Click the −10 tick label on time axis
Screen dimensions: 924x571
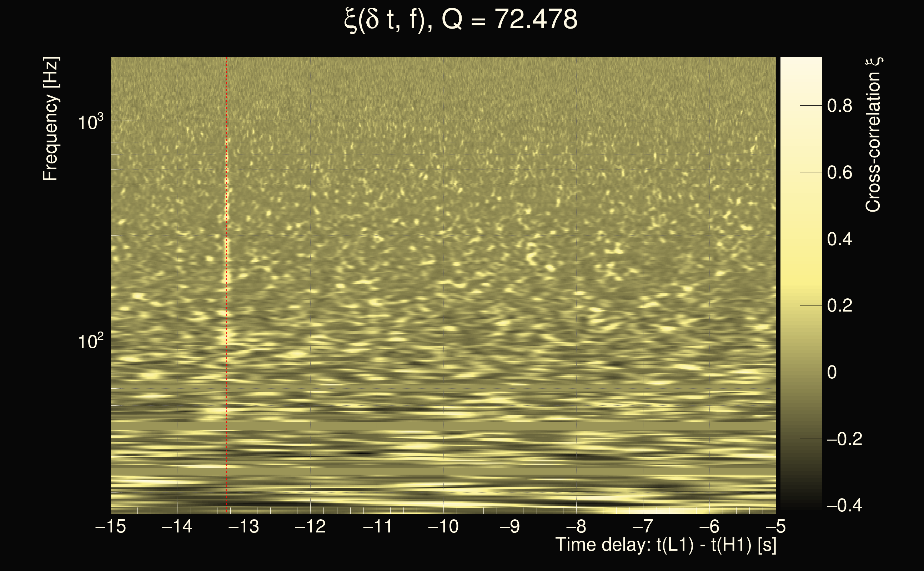(443, 526)
